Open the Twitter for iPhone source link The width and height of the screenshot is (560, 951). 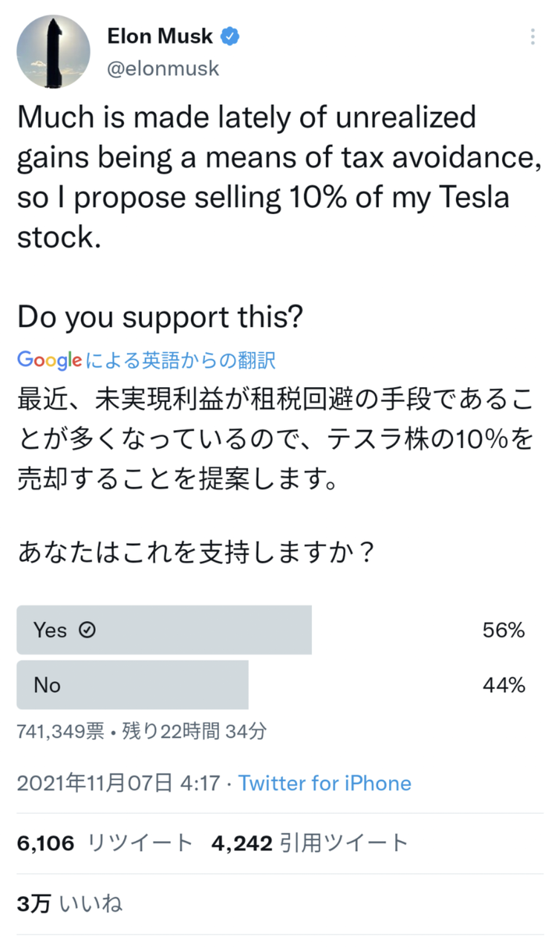click(x=325, y=783)
